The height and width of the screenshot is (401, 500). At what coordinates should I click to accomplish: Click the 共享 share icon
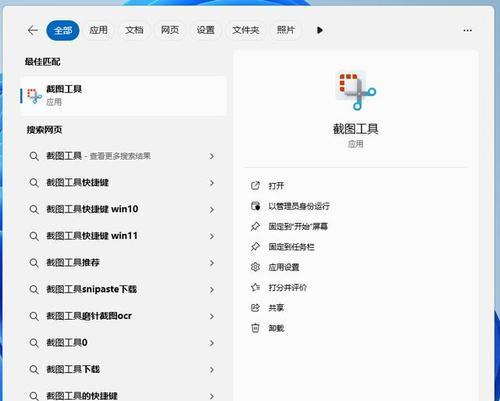coord(255,308)
